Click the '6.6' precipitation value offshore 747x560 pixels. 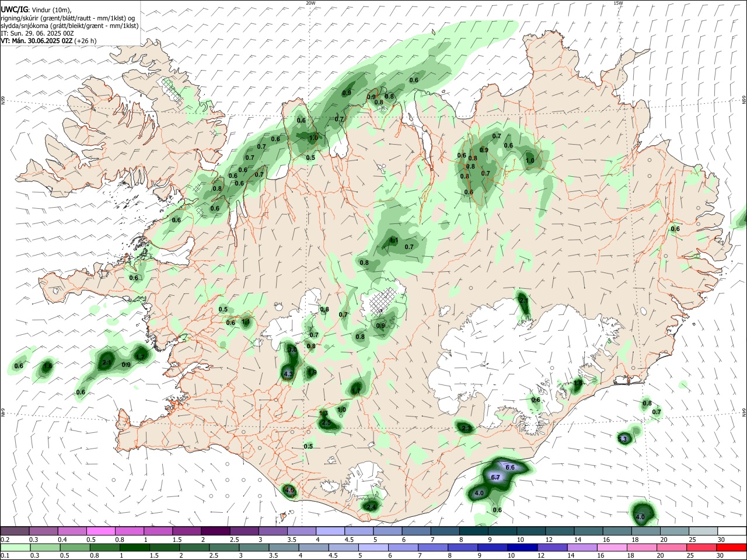point(509,467)
